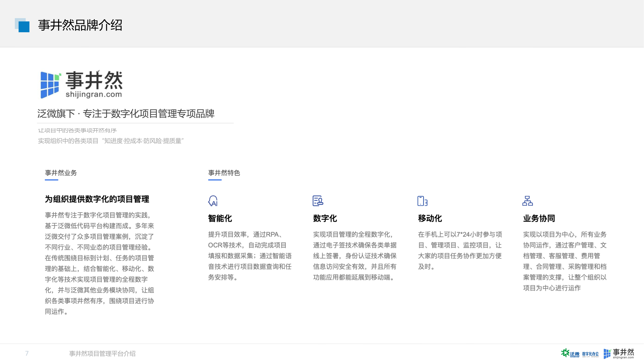Click the paragraph starting 实现项目管理的全程数字化
The width and height of the screenshot is (644, 362).
[355, 256]
